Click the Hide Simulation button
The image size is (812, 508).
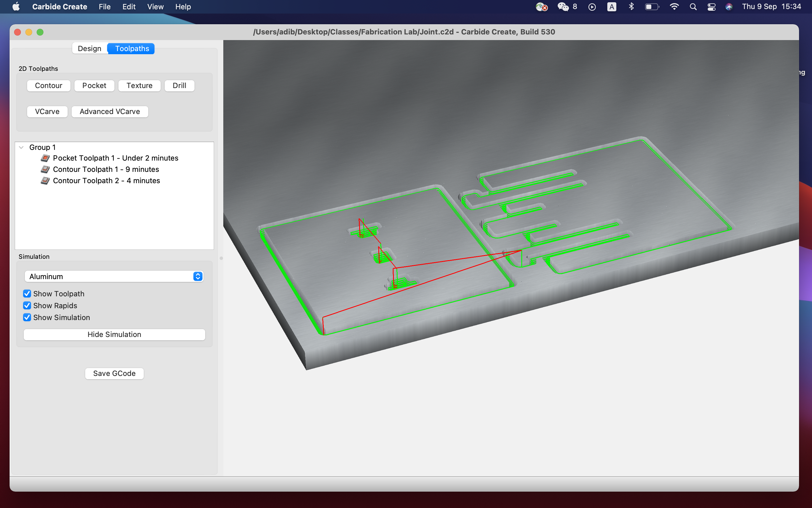[114, 335]
